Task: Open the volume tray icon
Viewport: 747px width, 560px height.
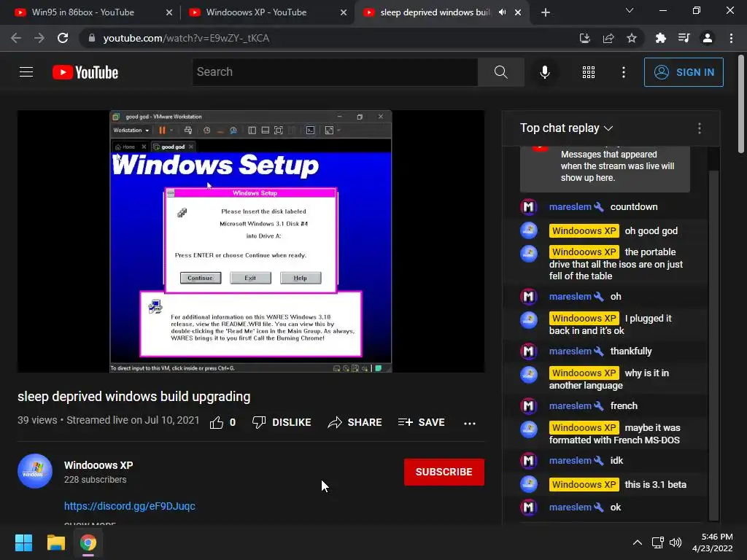Action: pos(675,542)
